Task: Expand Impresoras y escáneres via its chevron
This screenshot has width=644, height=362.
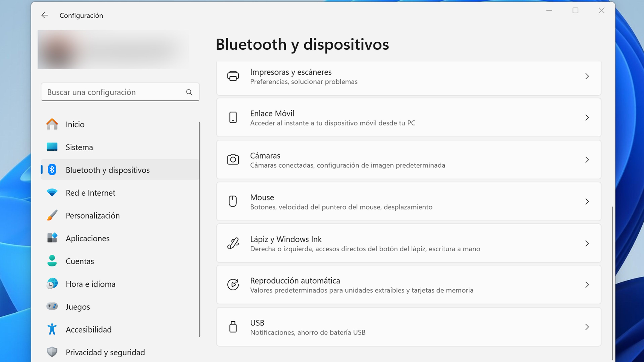Action: point(587,76)
